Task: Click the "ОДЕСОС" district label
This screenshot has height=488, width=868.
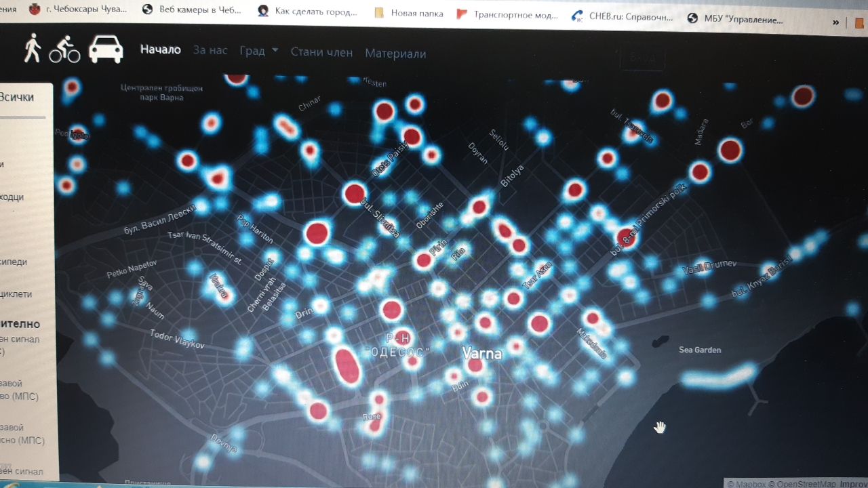Action: [397, 352]
